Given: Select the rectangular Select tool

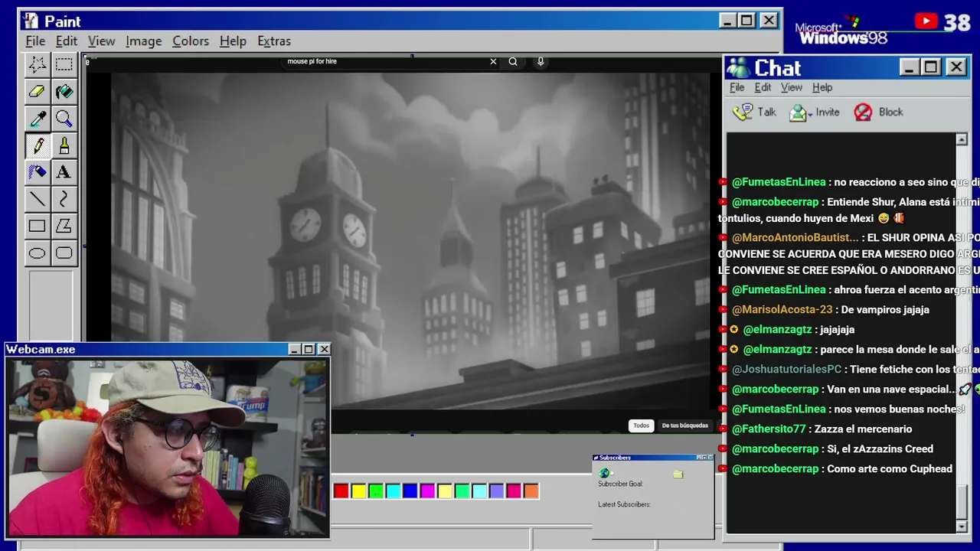Looking at the screenshot, I should point(64,65).
